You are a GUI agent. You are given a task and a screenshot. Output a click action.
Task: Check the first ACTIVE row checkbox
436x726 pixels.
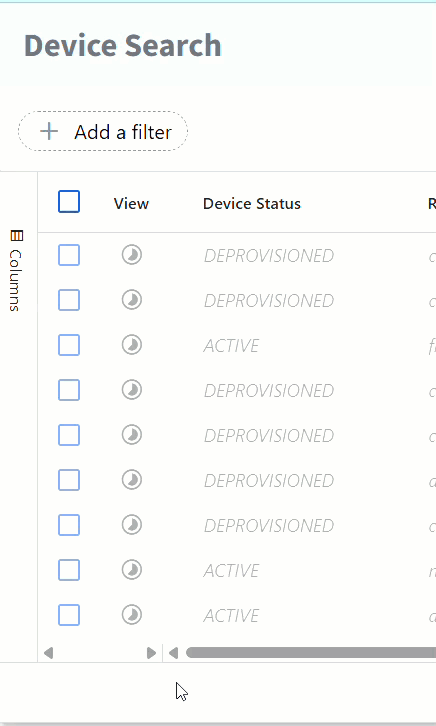(69, 345)
